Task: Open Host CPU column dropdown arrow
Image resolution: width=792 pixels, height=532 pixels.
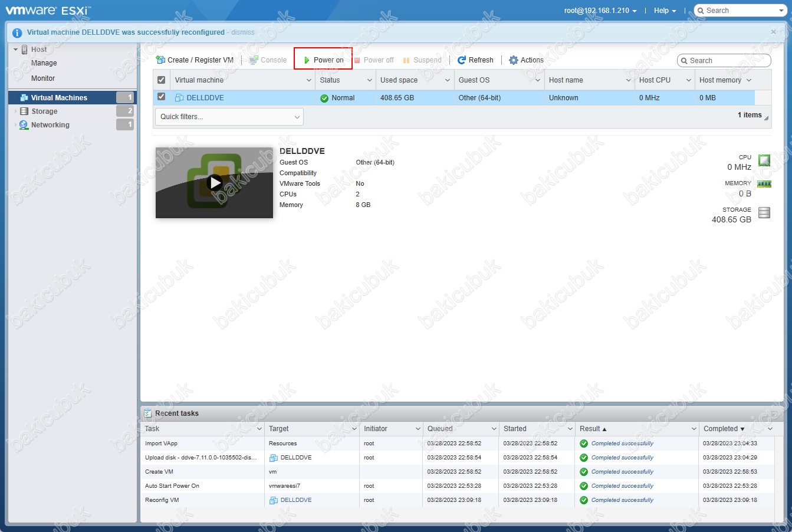Action: click(x=688, y=80)
